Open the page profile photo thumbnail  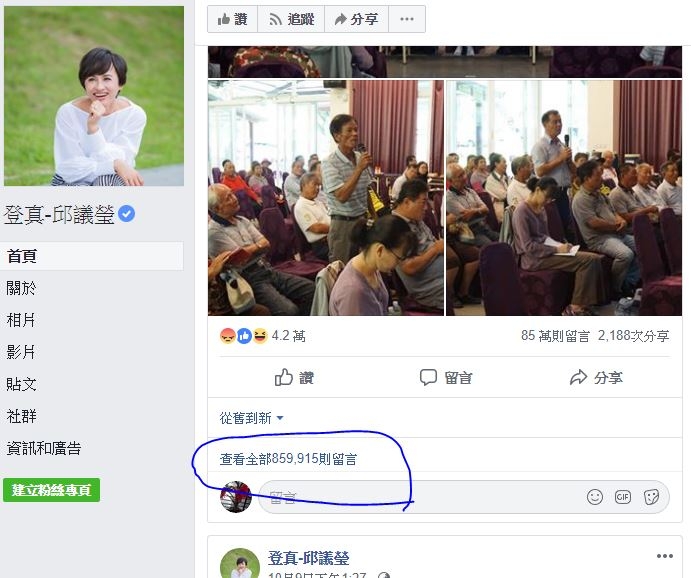coord(94,96)
